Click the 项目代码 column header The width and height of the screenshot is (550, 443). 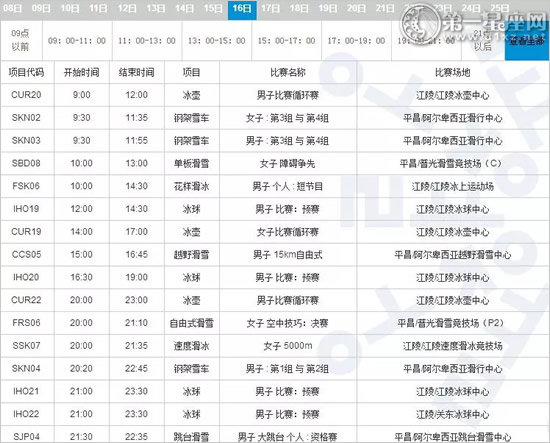coord(27,72)
